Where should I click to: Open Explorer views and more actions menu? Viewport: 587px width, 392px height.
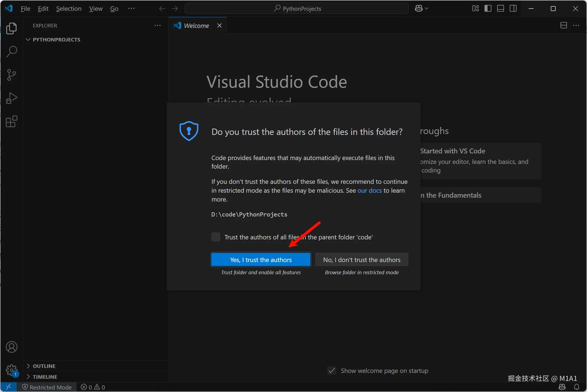pos(157,25)
